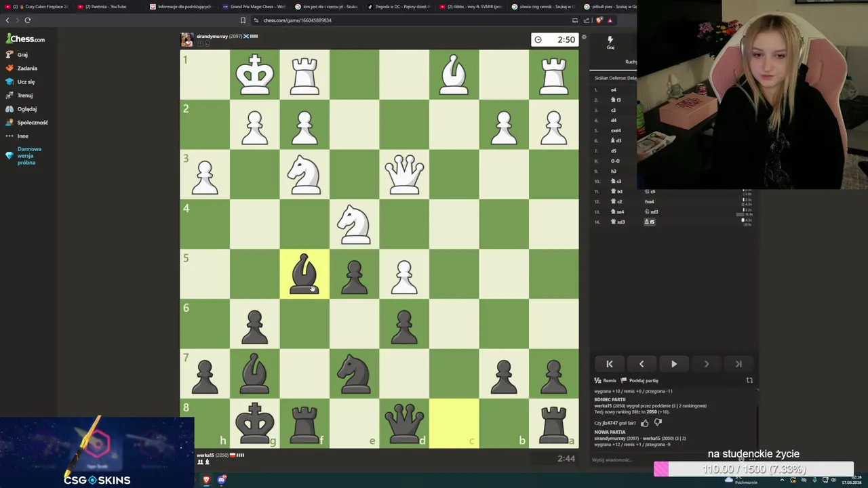Click opponent sirandymurray avatar
The image size is (868, 488).
click(x=187, y=39)
